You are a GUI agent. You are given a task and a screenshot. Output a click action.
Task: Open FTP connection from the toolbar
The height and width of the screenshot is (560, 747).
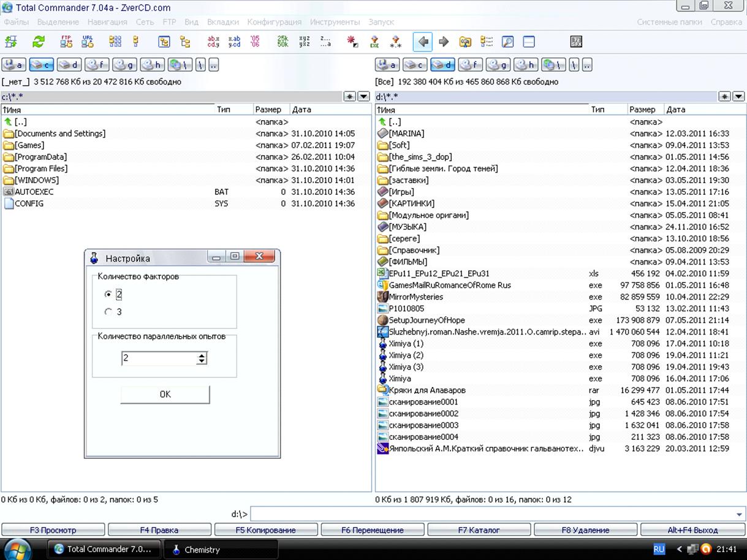pos(66,42)
